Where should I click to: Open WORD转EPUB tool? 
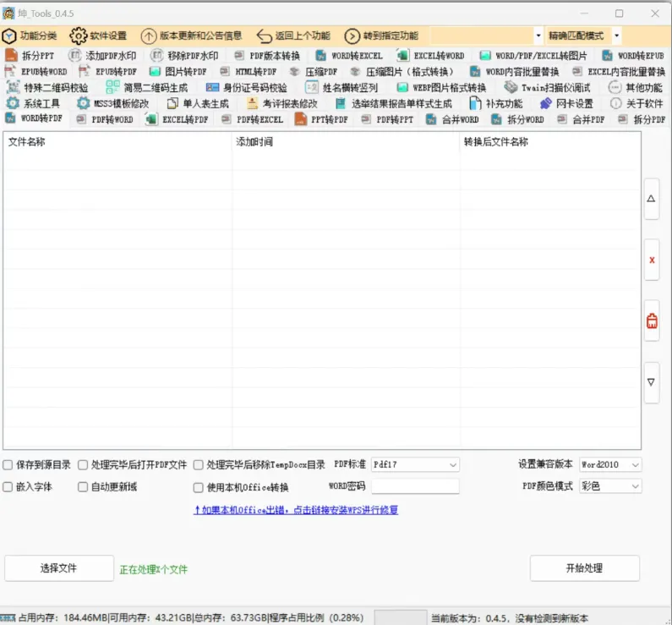[x=632, y=55]
